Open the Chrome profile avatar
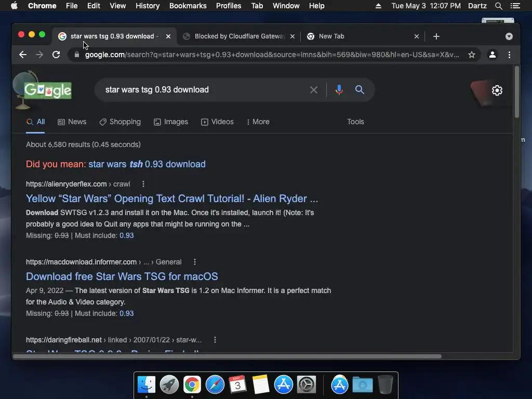This screenshot has height=399, width=532. coord(493,55)
